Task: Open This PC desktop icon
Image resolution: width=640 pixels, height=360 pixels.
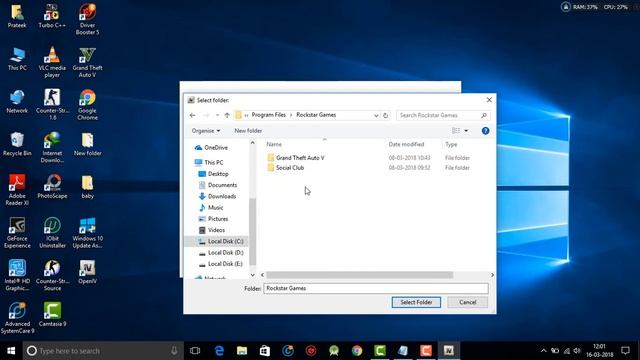Action: click(x=17, y=59)
